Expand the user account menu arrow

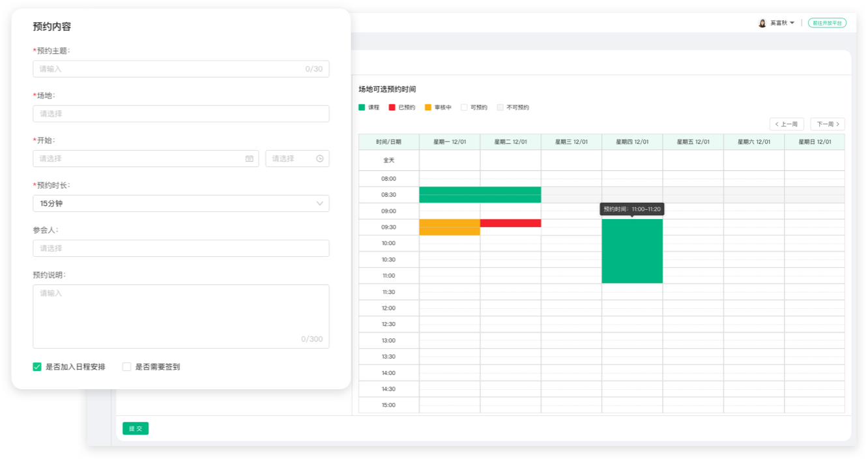(792, 23)
